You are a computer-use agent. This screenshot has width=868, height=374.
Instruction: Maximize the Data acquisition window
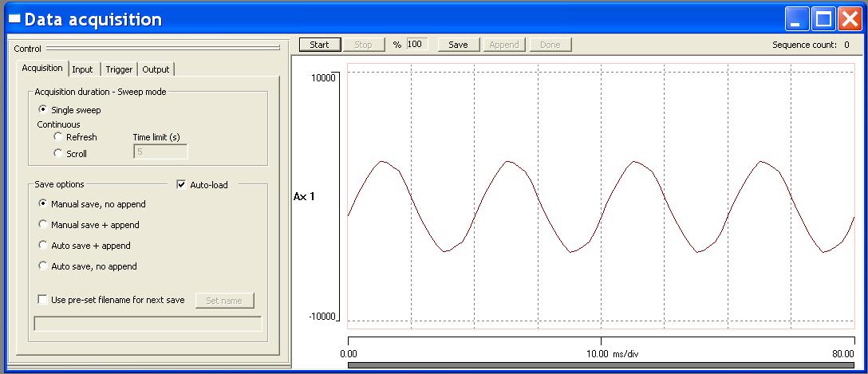[823, 19]
